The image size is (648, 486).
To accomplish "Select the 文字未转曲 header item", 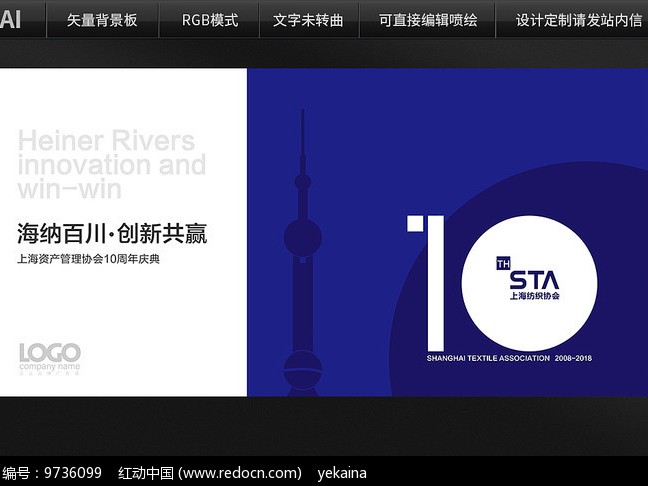I will tap(308, 20).
